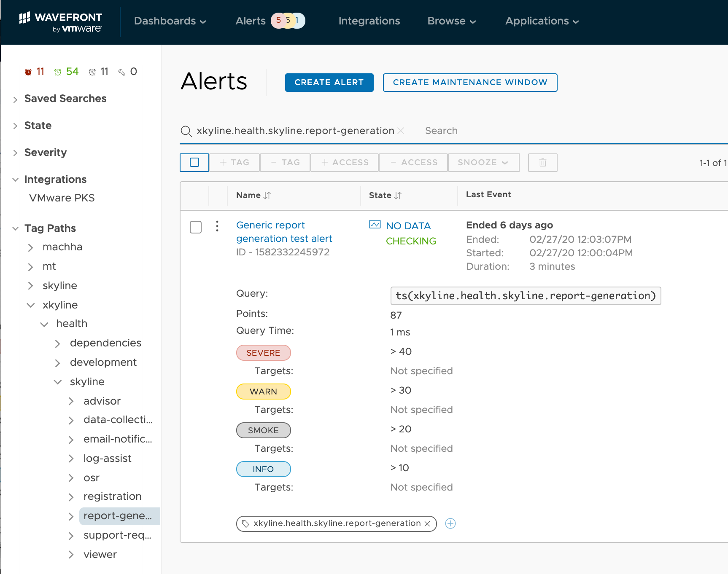Click the Create Alert button
Image resolution: width=728 pixels, height=574 pixels.
coord(329,83)
